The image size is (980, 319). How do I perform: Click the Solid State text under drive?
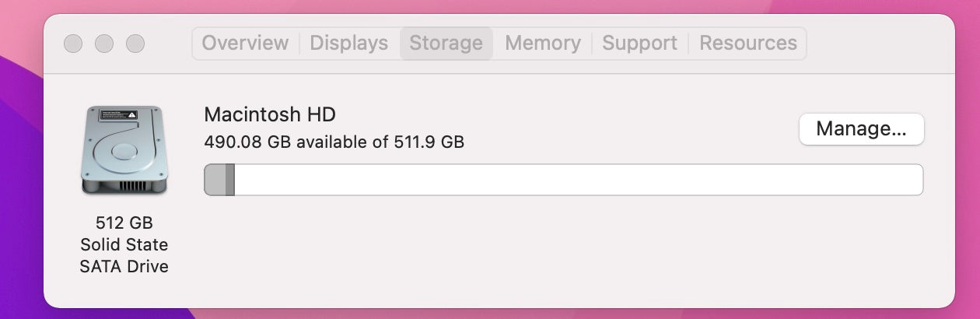coord(124,244)
